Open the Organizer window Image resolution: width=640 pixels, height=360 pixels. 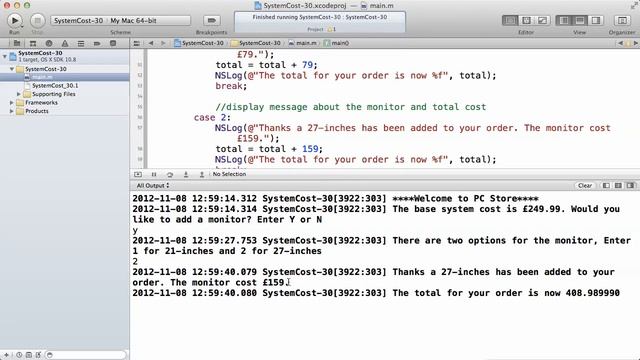622,20
